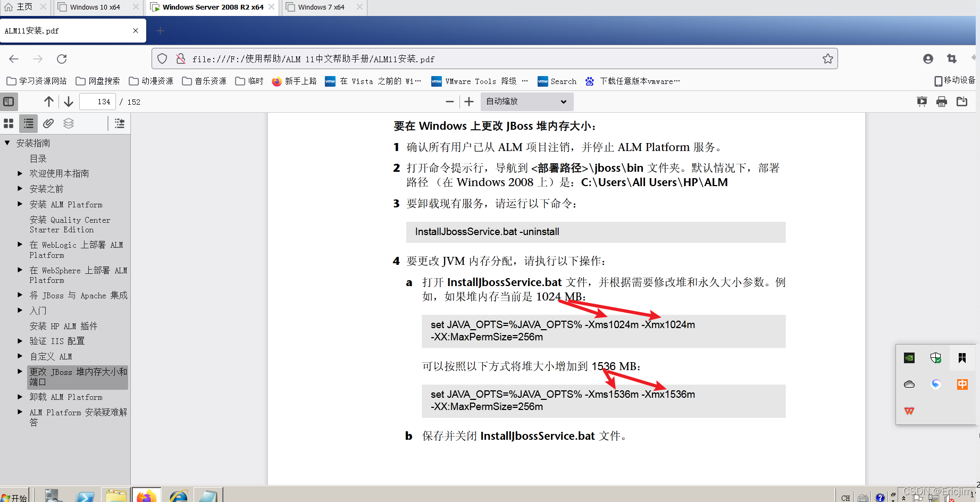980x502 pixels.
Task: Open ALM Platform 安装疑难解答 entry
Action: pyautogui.click(x=78, y=417)
